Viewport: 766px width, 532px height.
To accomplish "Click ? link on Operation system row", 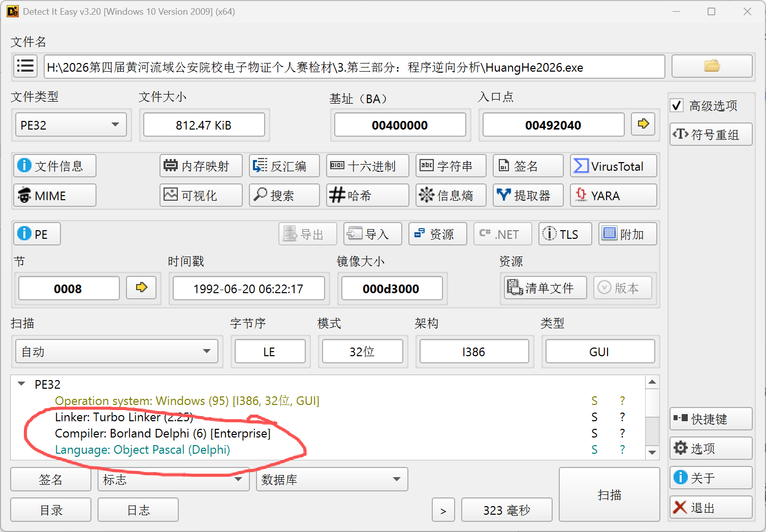I will tap(622, 401).
